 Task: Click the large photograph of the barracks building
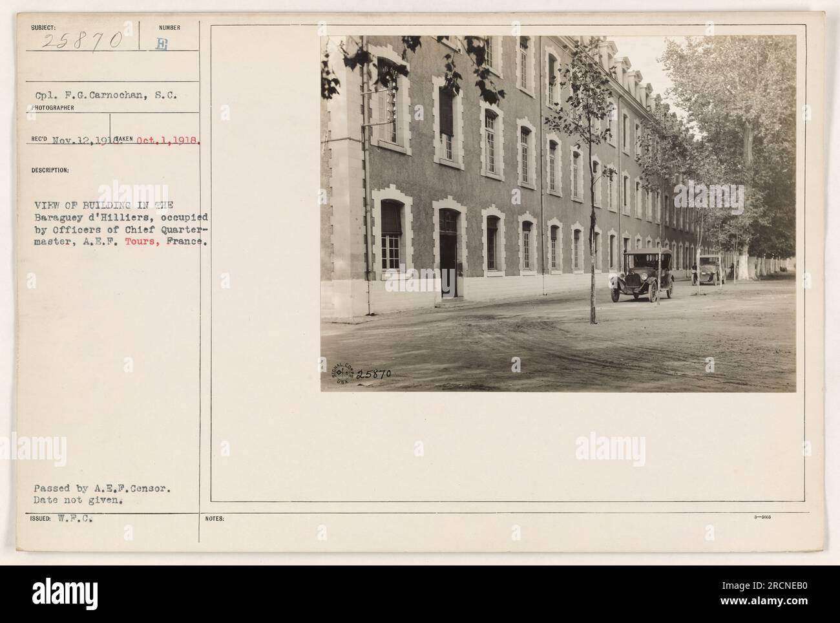(x=558, y=213)
